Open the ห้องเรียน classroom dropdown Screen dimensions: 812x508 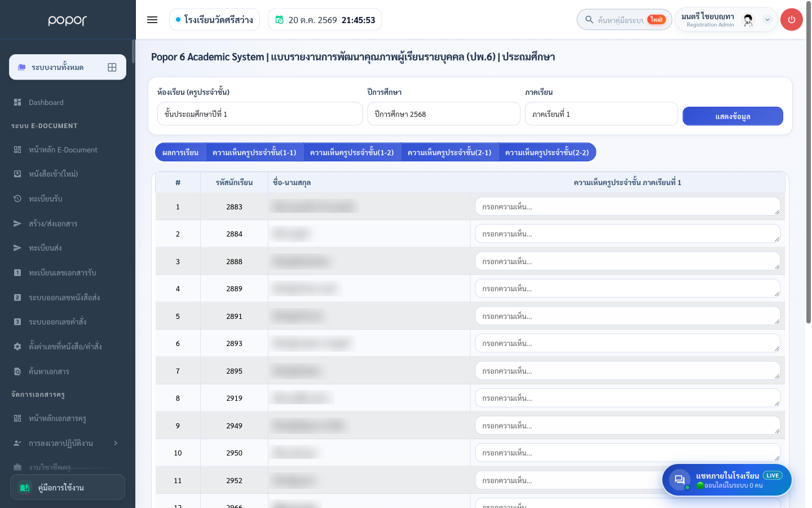tap(260, 114)
